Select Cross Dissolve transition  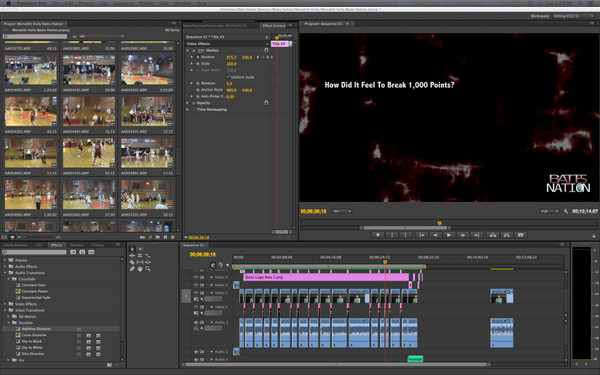pos(34,335)
